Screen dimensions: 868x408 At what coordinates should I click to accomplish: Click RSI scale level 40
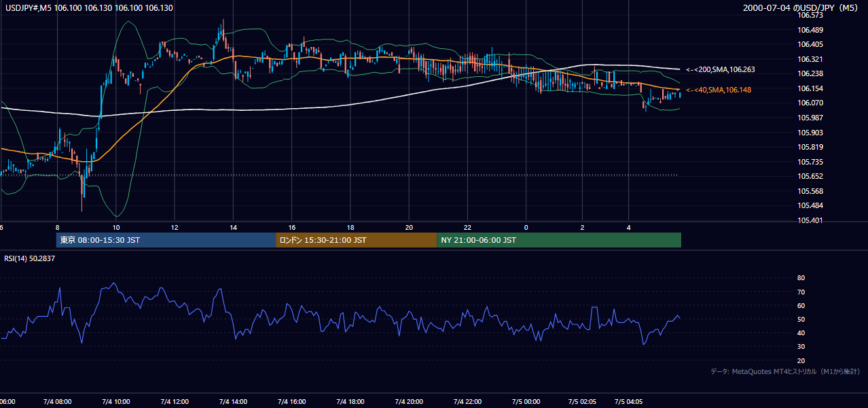pyautogui.click(x=801, y=333)
